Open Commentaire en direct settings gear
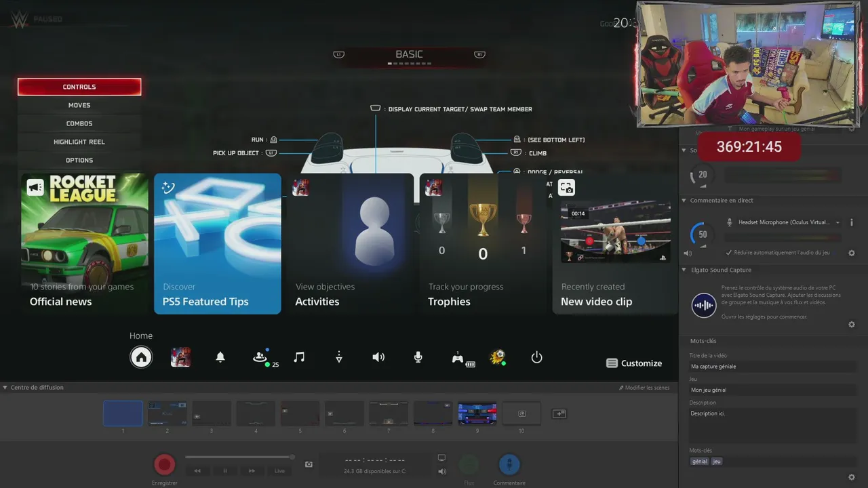This screenshot has height=488, width=868. coord(852,253)
